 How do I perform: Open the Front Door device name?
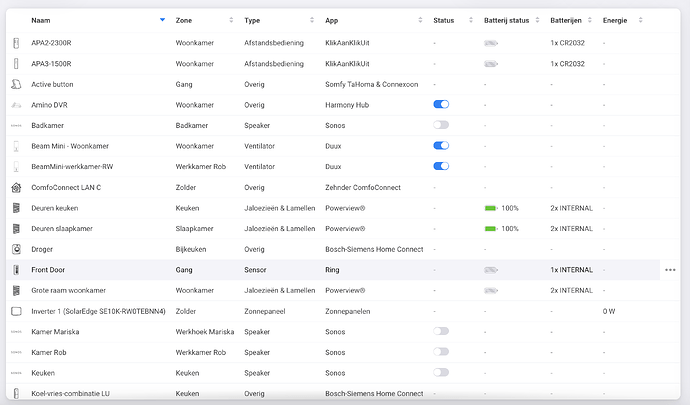(x=48, y=270)
